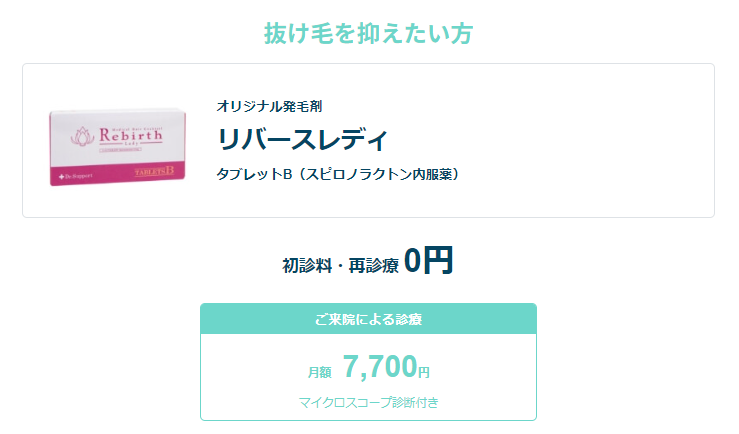The image size is (739, 434).
Task: Click the lotus flower logo on the box
Action: pyautogui.click(x=83, y=136)
